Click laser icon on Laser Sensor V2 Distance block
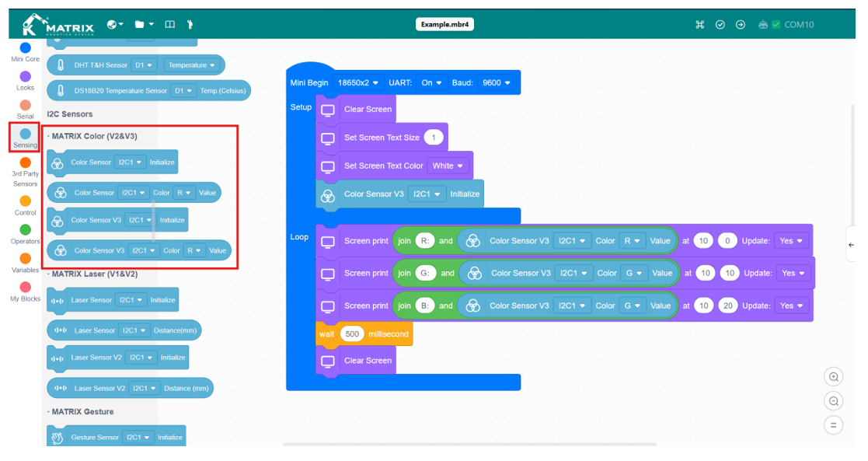This screenshot has height=461, width=868. click(61, 388)
